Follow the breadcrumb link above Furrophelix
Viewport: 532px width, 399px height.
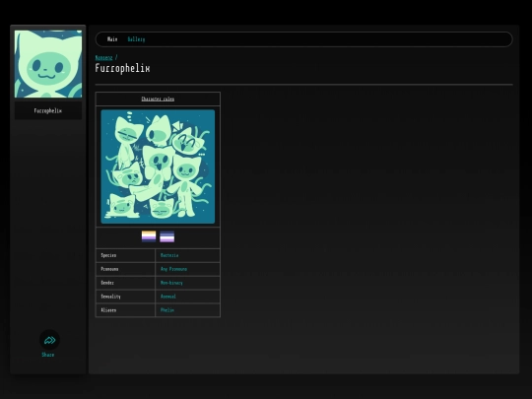click(x=103, y=57)
